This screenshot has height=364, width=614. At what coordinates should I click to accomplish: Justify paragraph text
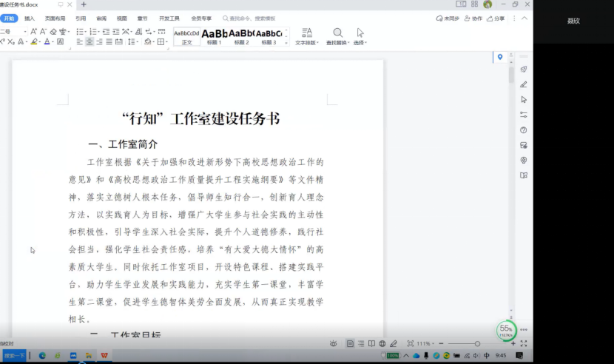109,41
